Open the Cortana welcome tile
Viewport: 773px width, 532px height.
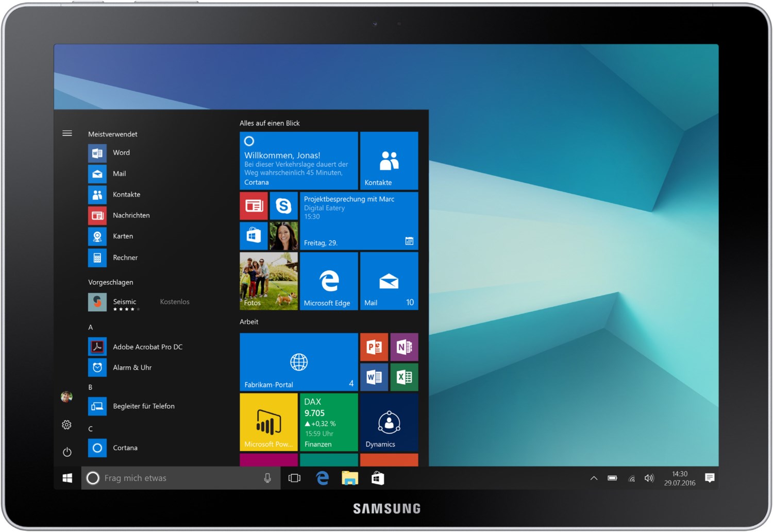point(299,161)
